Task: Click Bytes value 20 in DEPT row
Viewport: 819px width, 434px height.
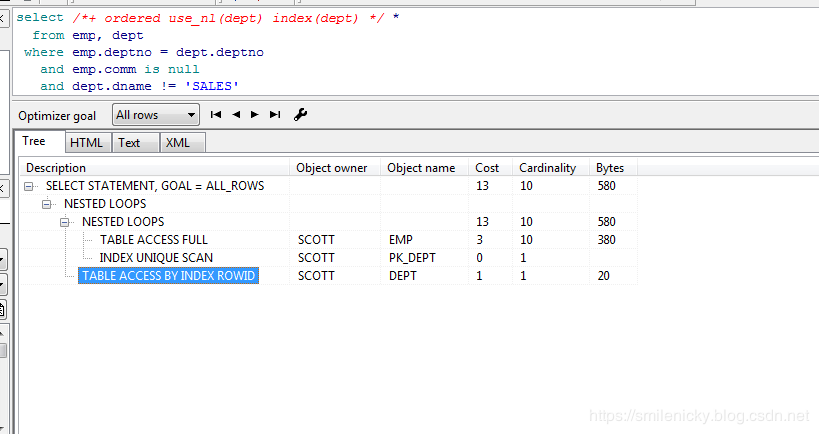Action: pos(603,276)
